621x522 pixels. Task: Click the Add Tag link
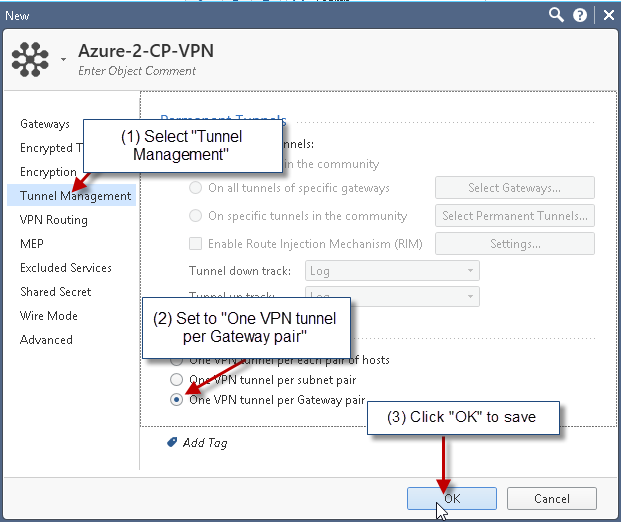205,442
